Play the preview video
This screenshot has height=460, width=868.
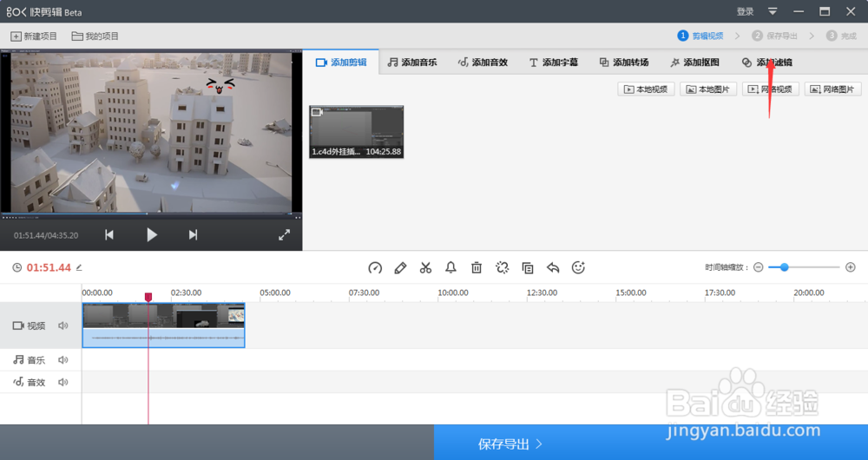pos(152,235)
